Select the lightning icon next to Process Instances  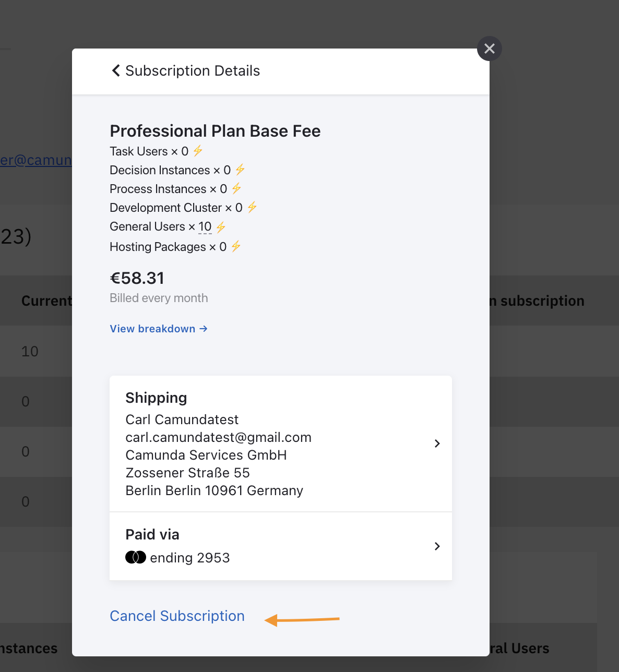(x=236, y=188)
